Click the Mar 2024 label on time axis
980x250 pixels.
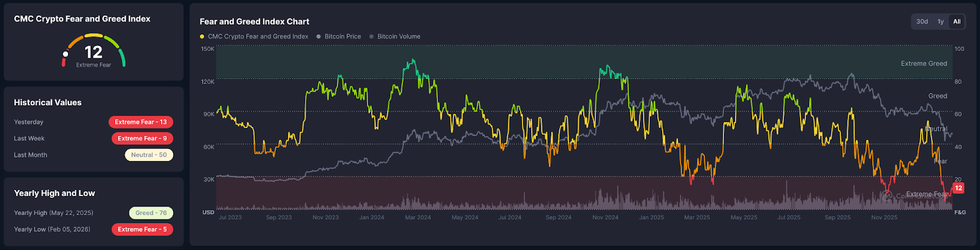(418, 218)
